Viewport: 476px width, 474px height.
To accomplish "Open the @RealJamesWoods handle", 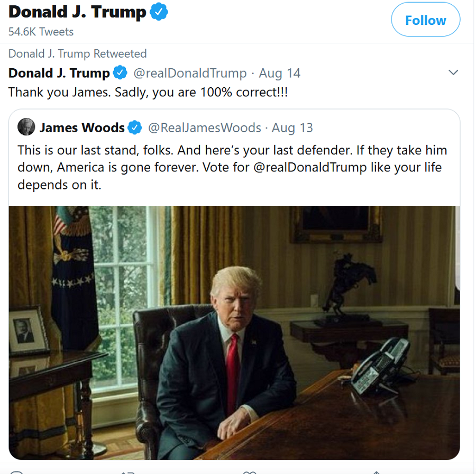I will click(204, 127).
